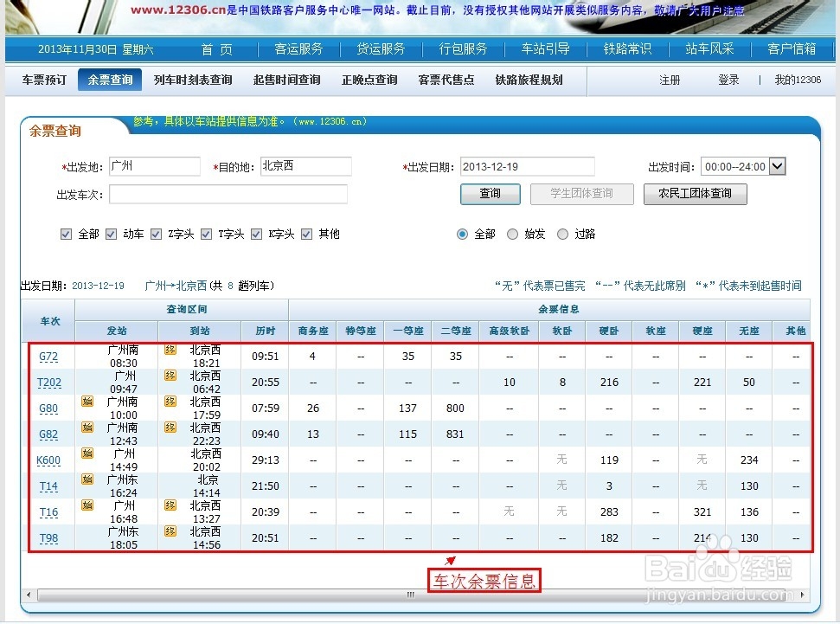Switch to the 余票查询 tab

click(x=110, y=80)
